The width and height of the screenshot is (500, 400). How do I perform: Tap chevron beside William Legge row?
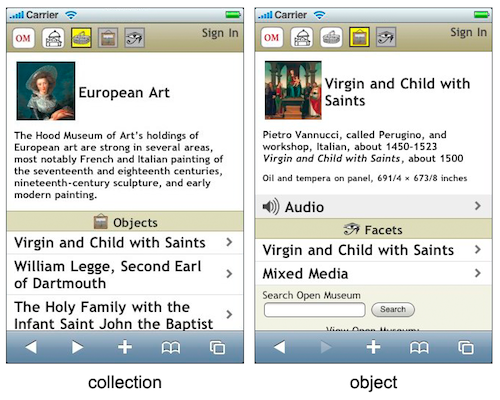click(229, 274)
